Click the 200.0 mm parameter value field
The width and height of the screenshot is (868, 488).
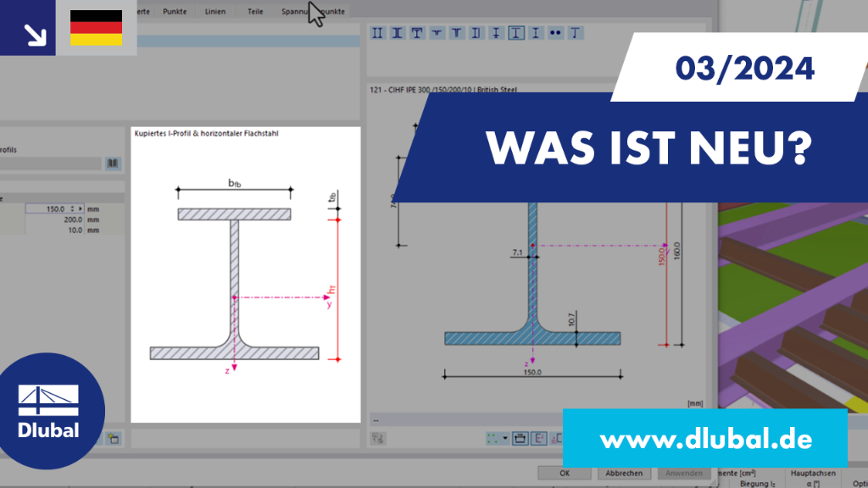54,219
